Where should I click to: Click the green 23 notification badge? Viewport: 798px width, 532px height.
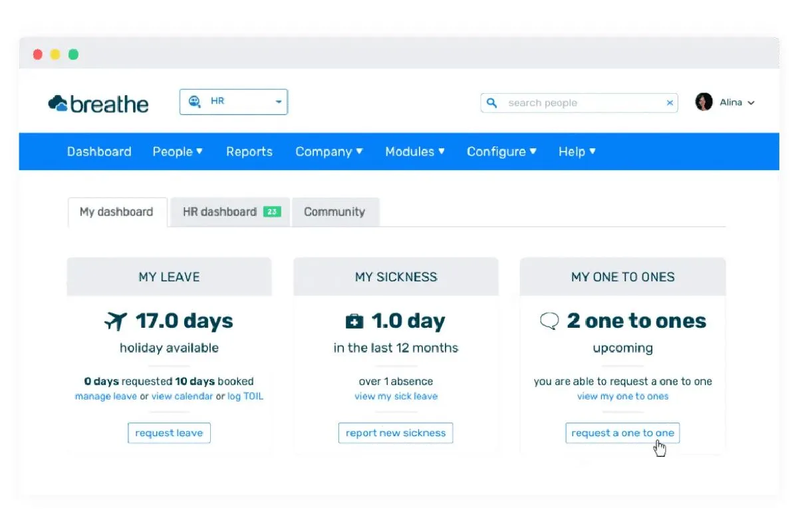[271, 212]
